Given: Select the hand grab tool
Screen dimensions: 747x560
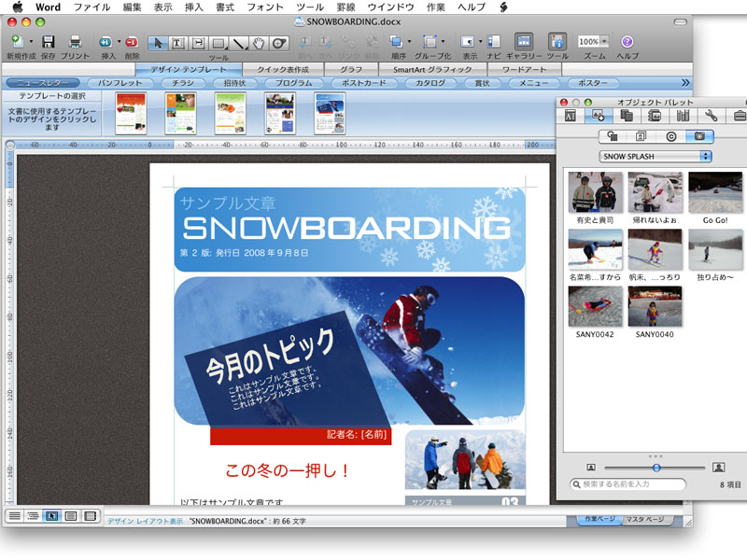Looking at the screenshot, I should (x=259, y=43).
